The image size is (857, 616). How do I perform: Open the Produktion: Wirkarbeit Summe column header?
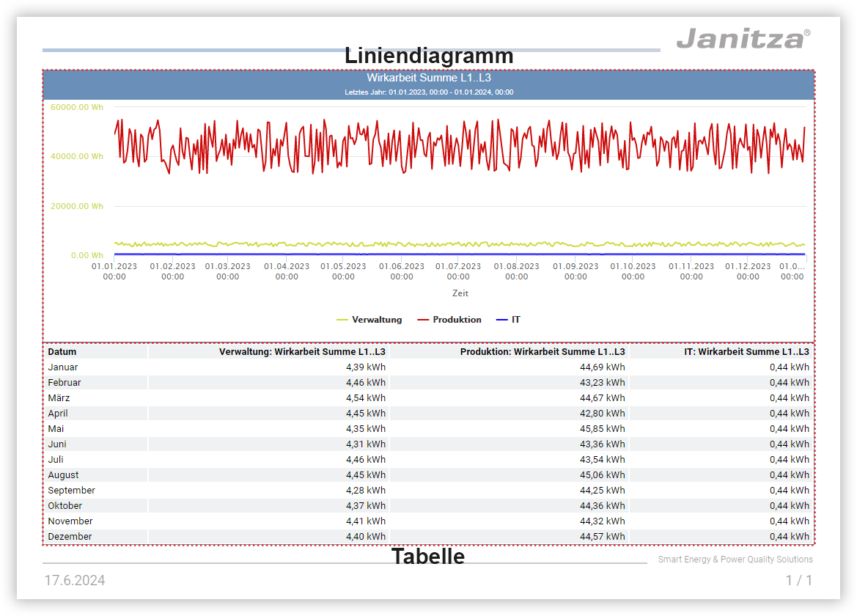pos(543,351)
